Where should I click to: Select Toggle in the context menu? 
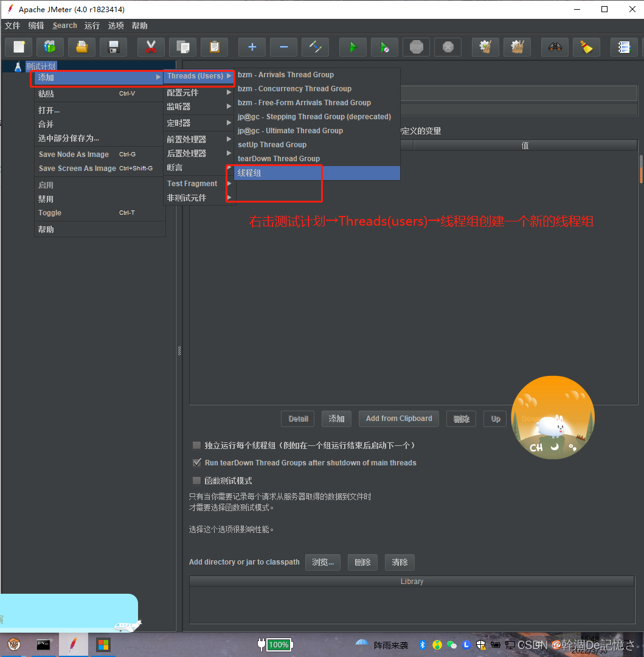pos(100,212)
